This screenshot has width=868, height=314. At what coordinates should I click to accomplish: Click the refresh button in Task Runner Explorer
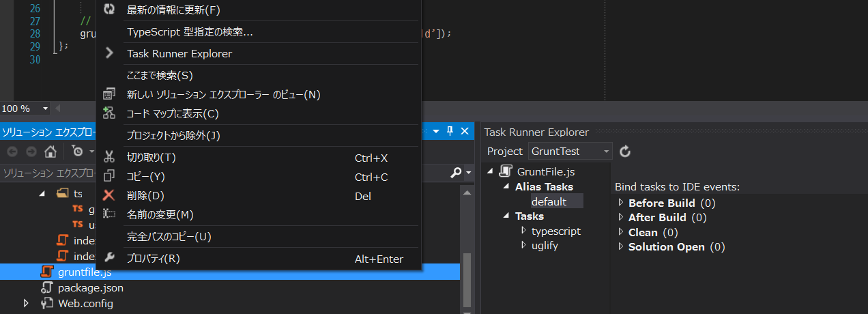624,151
